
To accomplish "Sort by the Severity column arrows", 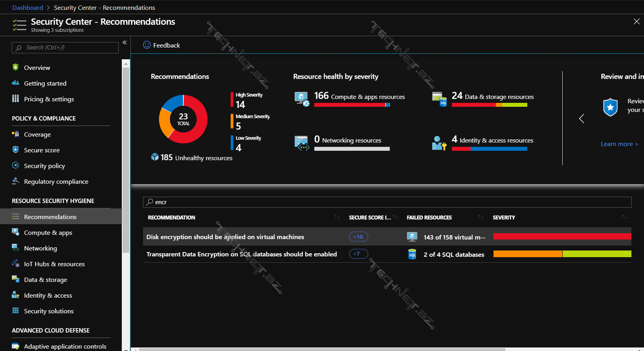I will (x=624, y=217).
